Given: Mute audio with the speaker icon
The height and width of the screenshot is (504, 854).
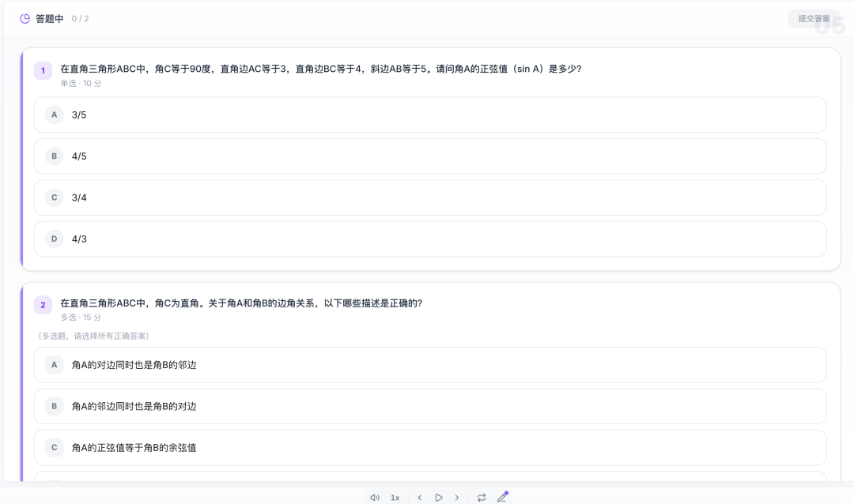Looking at the screenshot, I should click(x=375, y=498).
